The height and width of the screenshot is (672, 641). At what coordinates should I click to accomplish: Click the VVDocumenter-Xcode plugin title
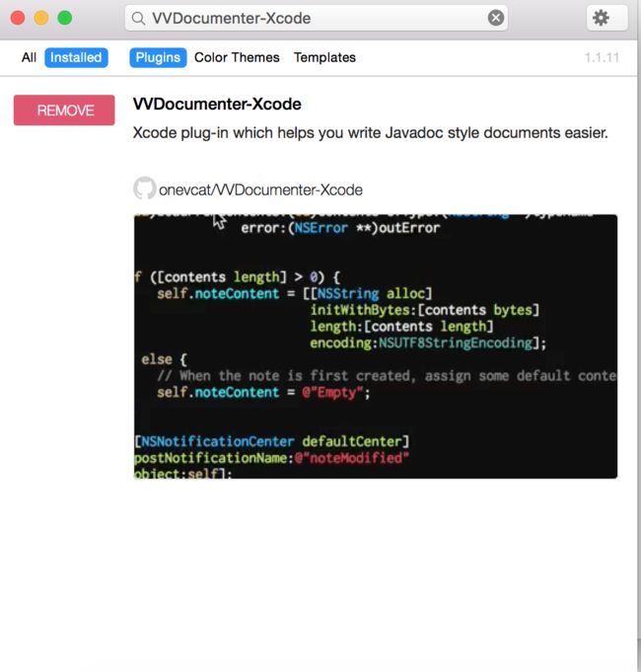(x=217, y=105)
